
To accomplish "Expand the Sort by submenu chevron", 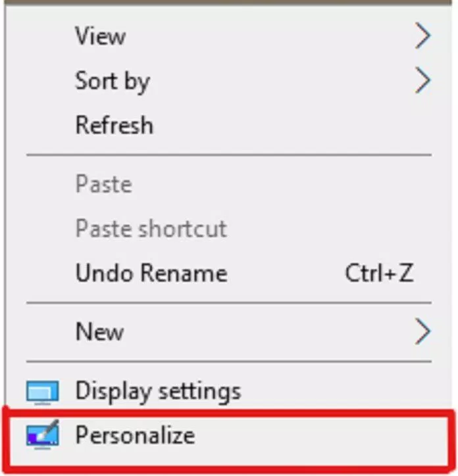I will click(423, 80).
